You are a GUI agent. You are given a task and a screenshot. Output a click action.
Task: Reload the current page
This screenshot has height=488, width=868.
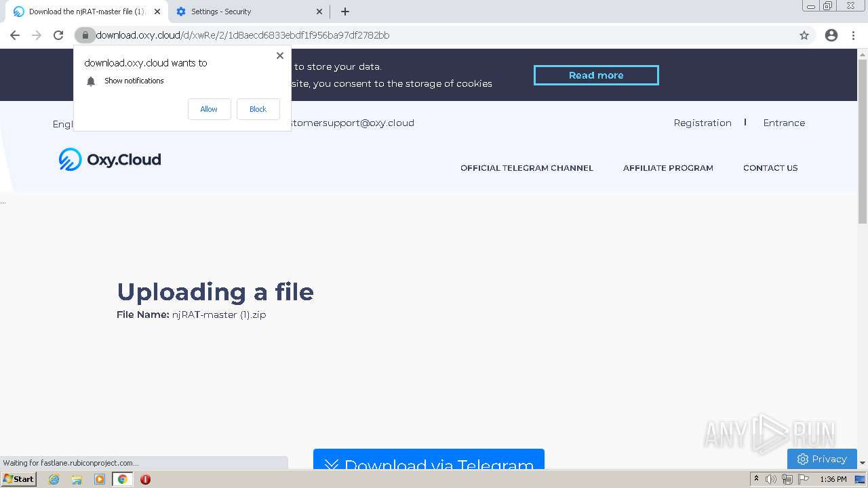pyautogui.click(x=58, y=35)
